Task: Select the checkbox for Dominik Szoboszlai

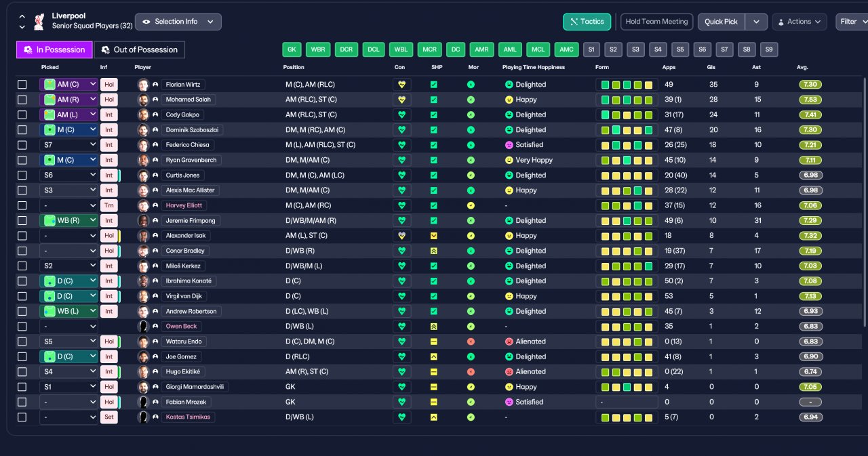Action: click(22, 130)
